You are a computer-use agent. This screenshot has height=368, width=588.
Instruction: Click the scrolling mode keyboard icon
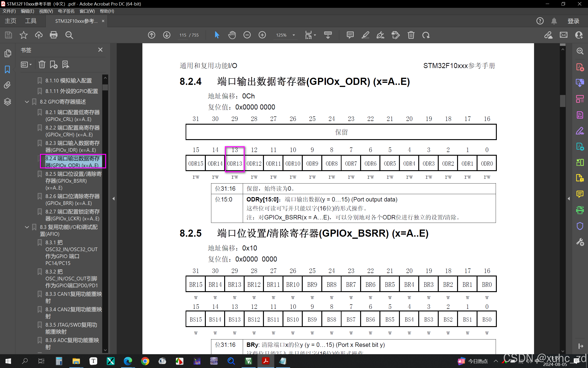(328, 35)
